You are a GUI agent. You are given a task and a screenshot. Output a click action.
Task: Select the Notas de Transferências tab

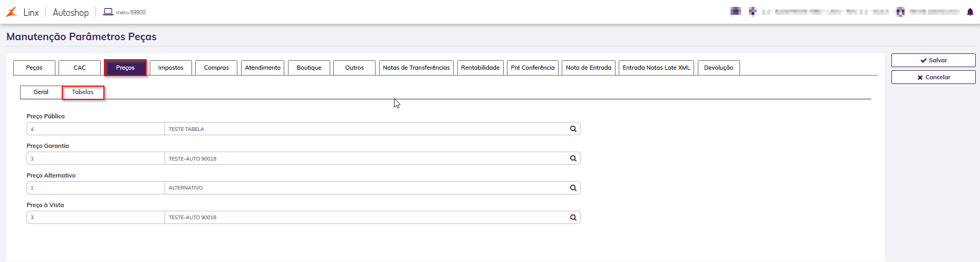(x=416, y=68)
